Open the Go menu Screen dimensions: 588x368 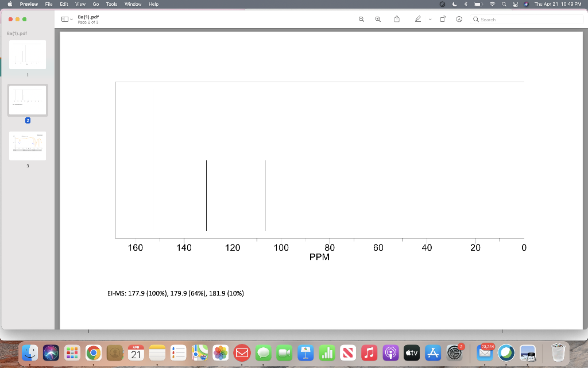pos(96,4)
